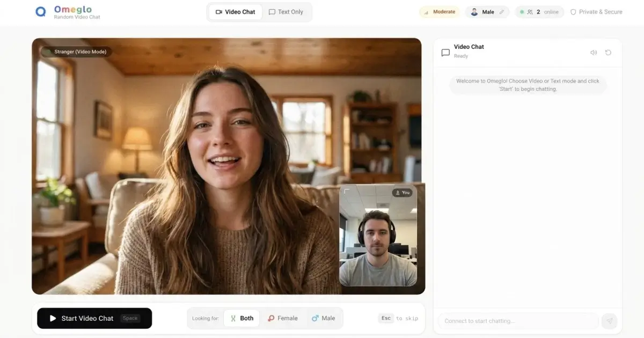Open the Moderate filter badge

click(440, 12)
